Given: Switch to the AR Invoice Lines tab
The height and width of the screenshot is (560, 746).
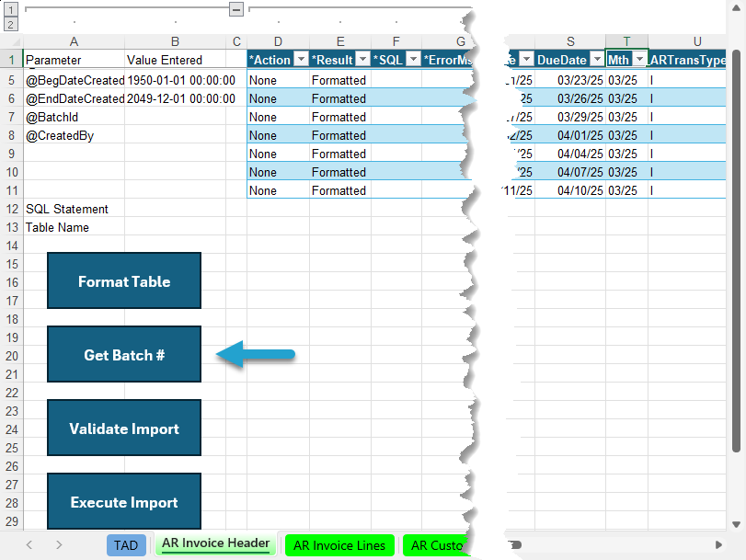Looking at the screenshot, I should click(339, 545).
